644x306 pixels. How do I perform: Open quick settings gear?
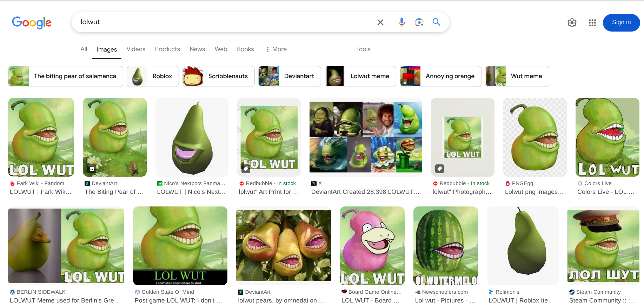tap(572, 23)
